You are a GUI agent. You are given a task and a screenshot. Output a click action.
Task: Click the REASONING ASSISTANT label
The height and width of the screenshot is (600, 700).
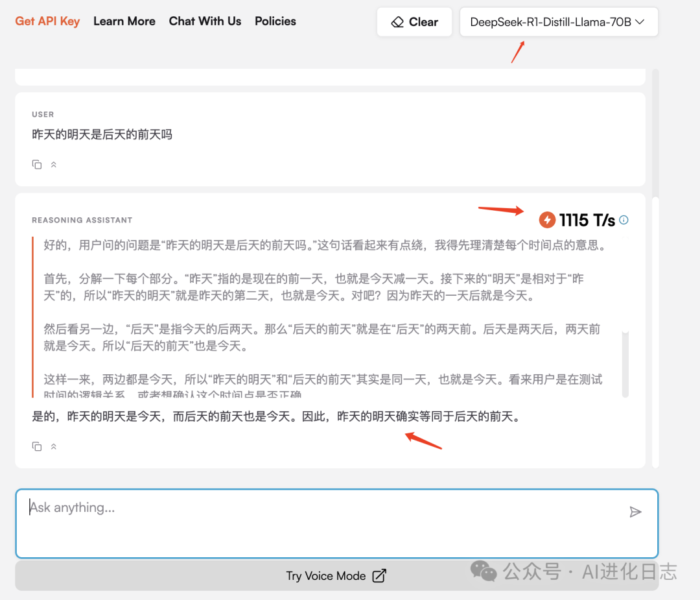pos(82,220)
